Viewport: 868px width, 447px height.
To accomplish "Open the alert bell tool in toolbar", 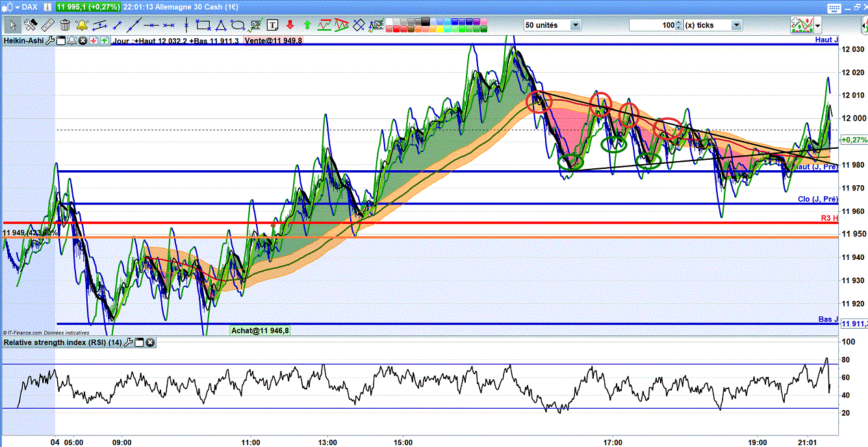I will [x=82, y=25].
